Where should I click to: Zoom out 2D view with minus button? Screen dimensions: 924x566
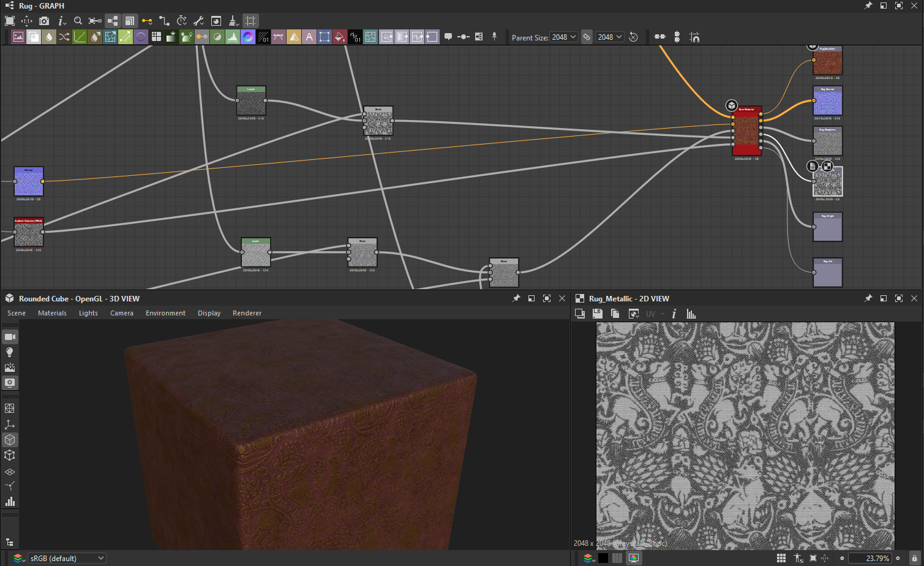842,558
